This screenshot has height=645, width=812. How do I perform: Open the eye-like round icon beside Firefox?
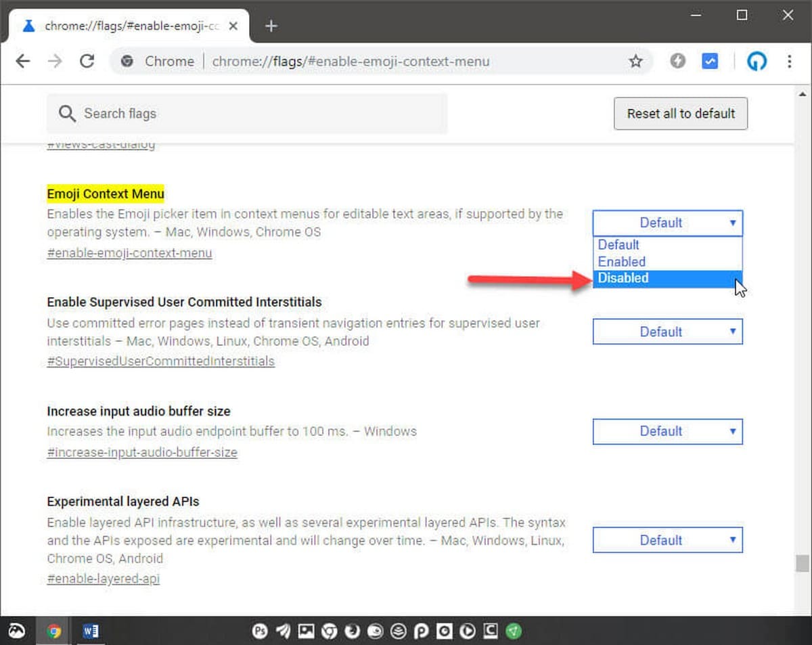tap(376, 631)
